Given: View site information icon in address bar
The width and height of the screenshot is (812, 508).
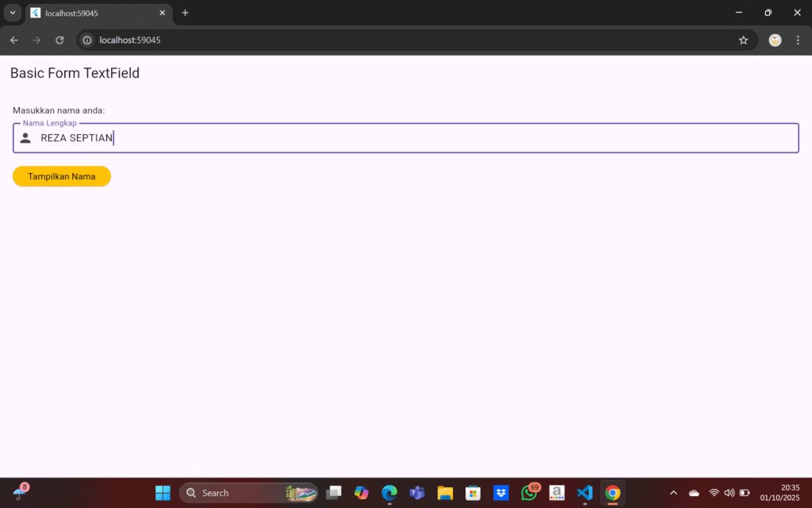Looking at the screenshot, I should 87,40.
